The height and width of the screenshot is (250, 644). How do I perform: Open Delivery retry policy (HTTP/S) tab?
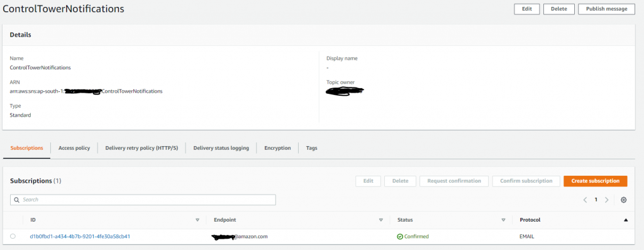click(x=142, y=148)
